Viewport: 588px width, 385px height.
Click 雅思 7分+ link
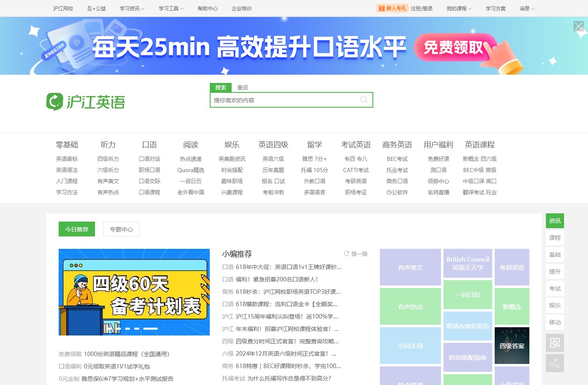click(315, 159)
